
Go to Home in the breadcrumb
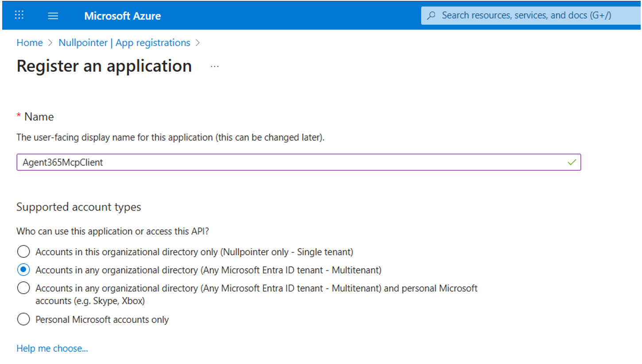coord(30,43)
